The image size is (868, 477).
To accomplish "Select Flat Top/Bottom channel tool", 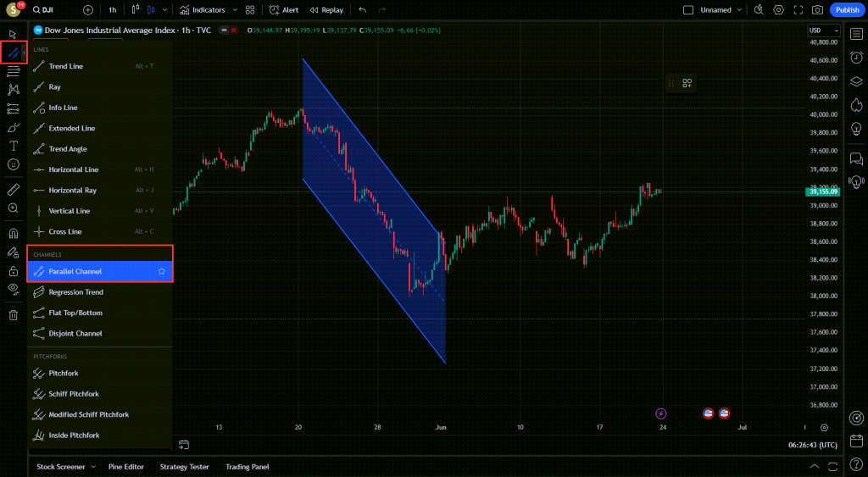I will point(100,313).
